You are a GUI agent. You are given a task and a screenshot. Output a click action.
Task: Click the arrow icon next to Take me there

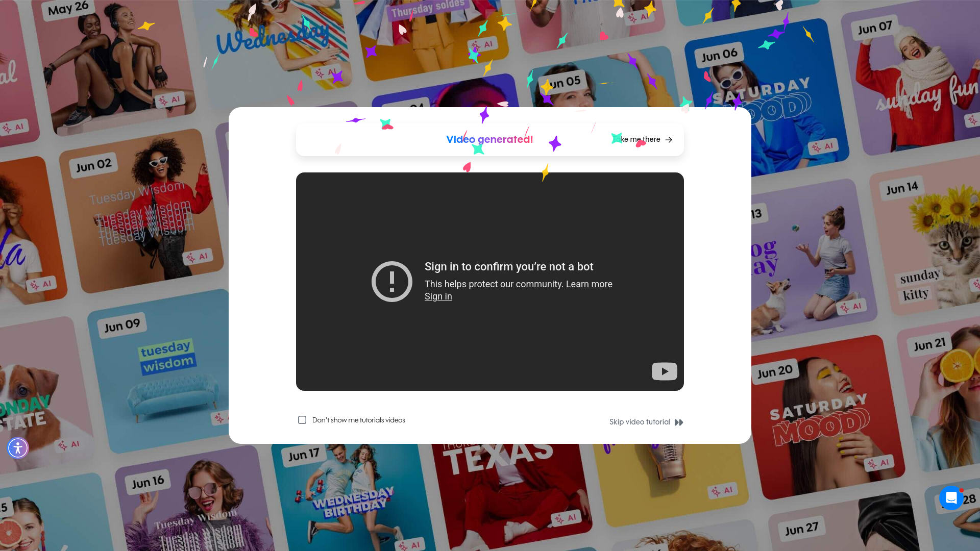[x=669, y=140]
